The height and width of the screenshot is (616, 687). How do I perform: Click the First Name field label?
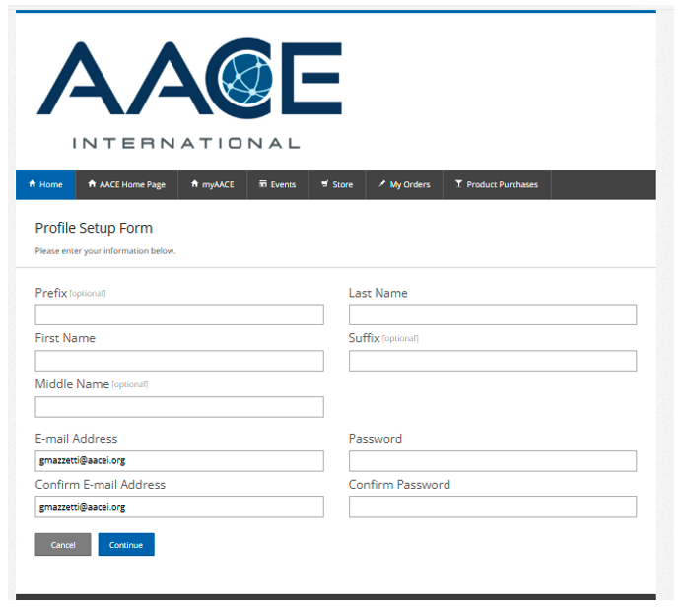click(x=65, y=338)
